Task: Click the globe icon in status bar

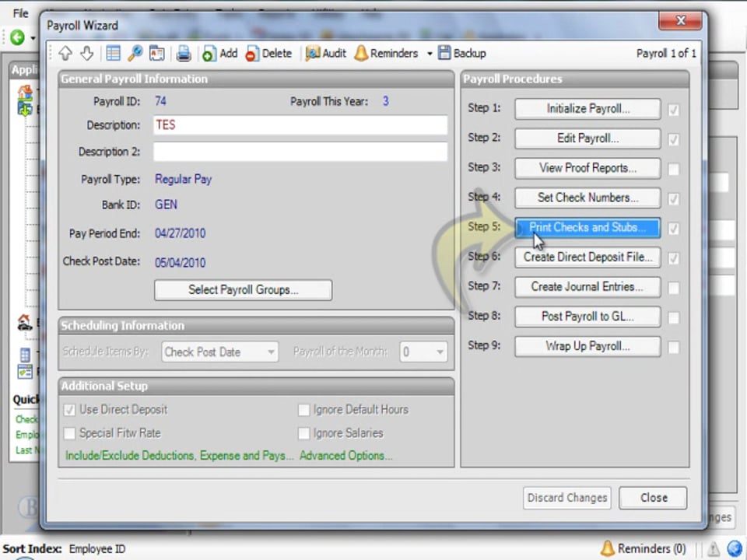Action: (x=736, y=548)
